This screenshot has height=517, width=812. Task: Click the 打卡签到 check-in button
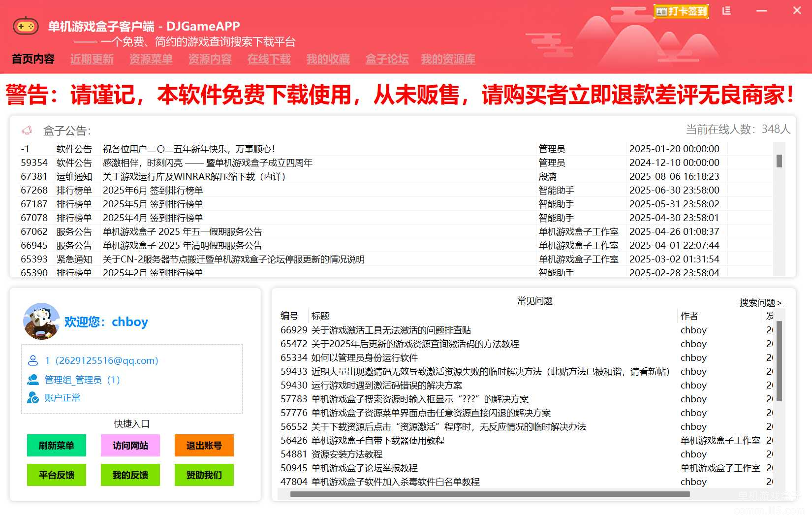[x=682, y=11]
